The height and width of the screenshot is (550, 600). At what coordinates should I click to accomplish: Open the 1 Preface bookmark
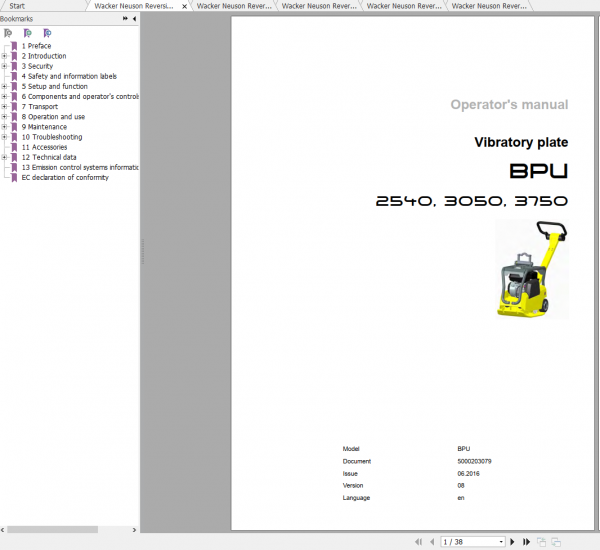(36, 46)
